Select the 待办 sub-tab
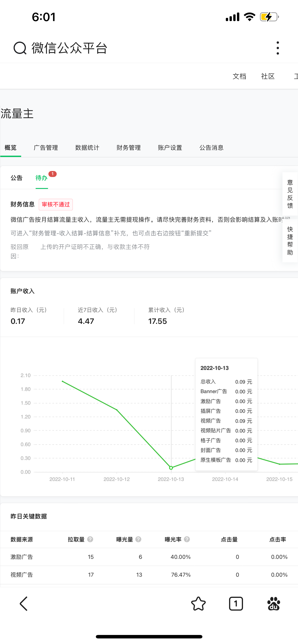The image size is (298, 644). click(42, 178)
